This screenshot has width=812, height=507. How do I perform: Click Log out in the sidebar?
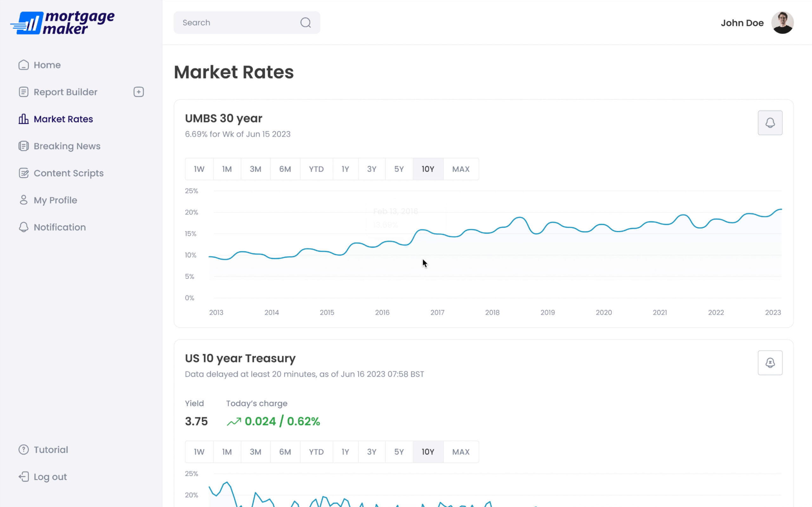pos(50,477)
